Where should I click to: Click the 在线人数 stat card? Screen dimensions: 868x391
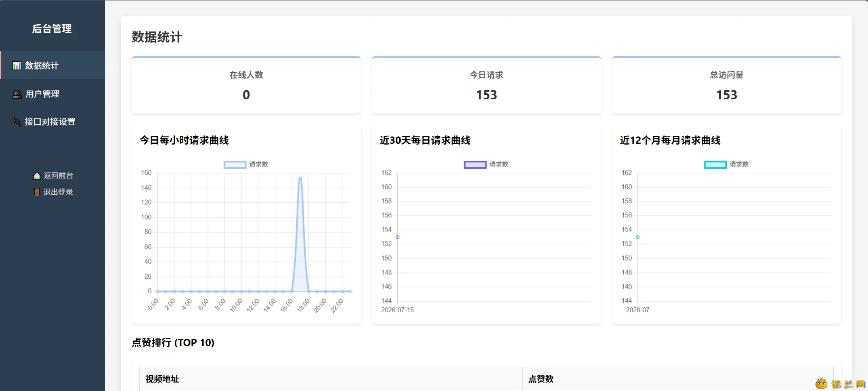point(246,85)
